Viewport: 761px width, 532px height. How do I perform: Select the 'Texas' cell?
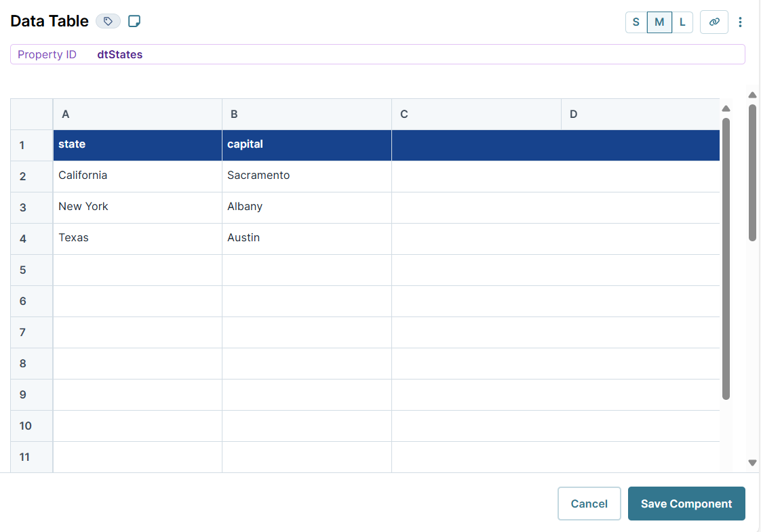[x=138, y=239]
